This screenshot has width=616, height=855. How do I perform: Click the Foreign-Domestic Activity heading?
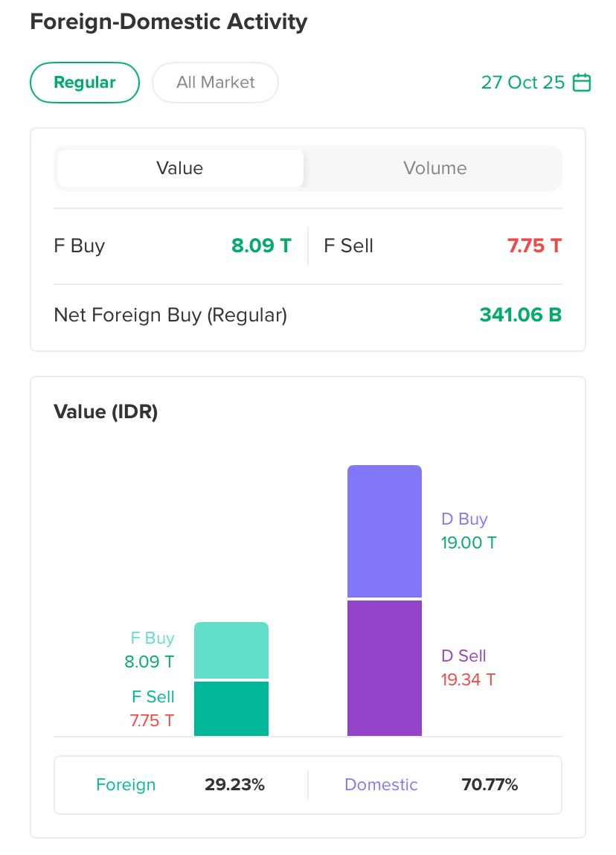click(168, 22)
